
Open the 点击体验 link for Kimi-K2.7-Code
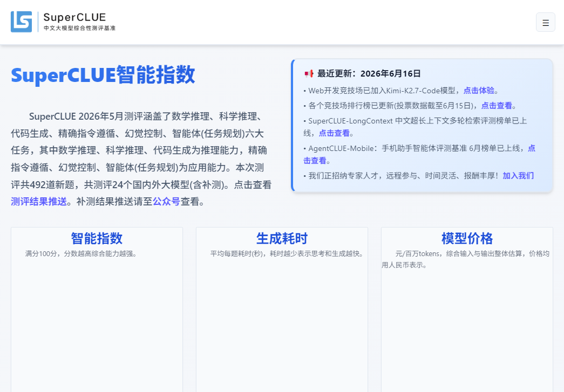click(479, 91)
